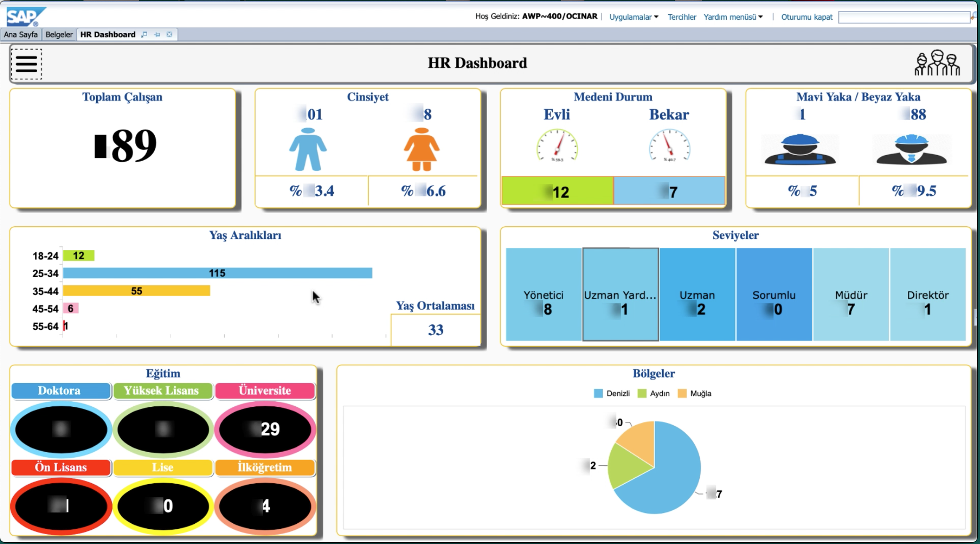Click Oturumu kapat to log off
The height and width of the screenshot is (544, 980).
[x=807, y=17]
